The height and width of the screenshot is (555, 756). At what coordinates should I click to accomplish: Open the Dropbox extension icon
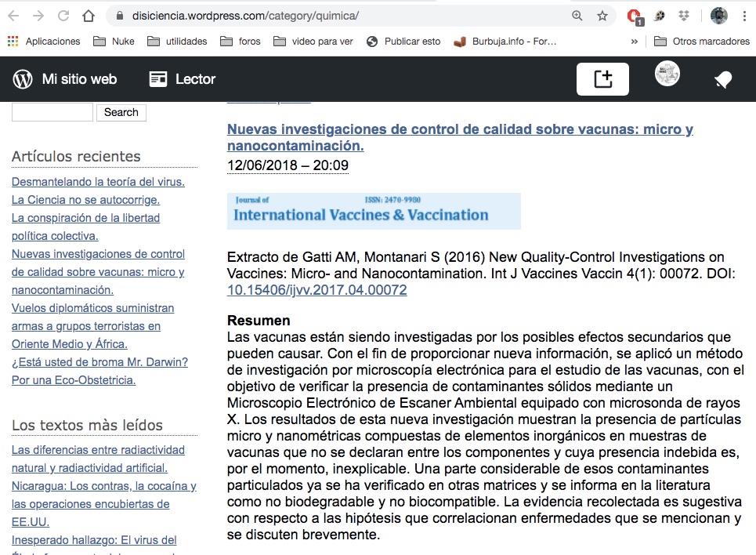point(684,16)
